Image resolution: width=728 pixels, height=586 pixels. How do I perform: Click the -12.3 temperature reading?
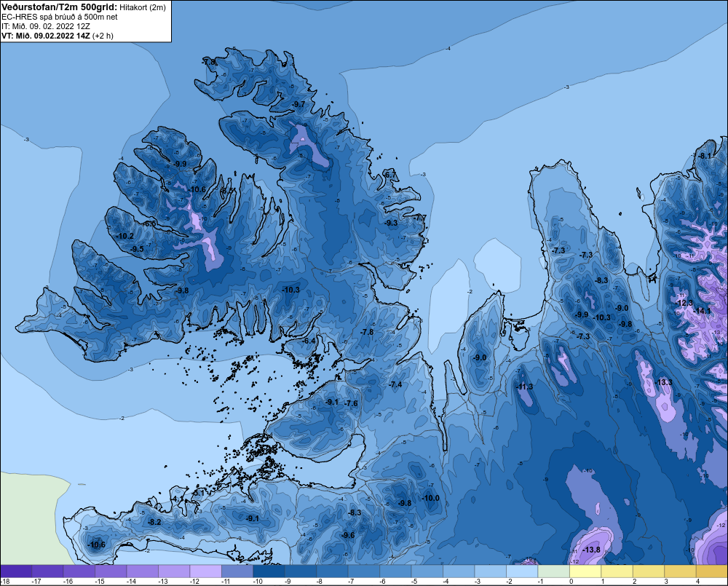(684, 303)
